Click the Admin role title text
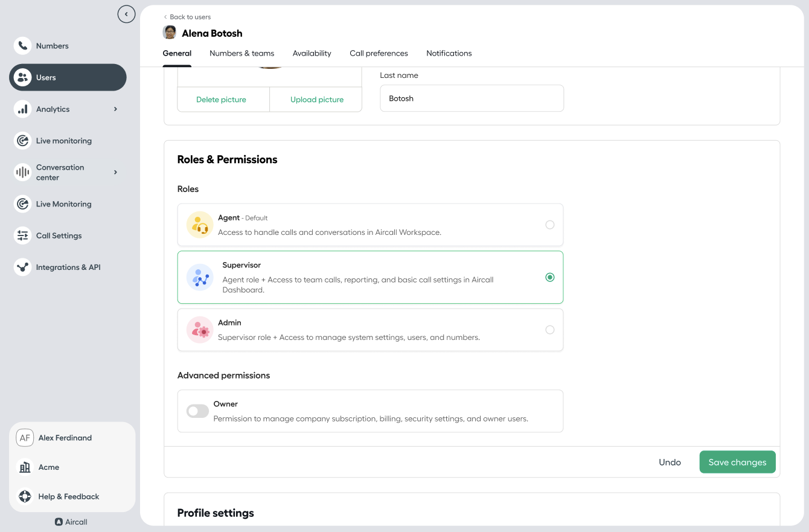This screenshot has width=809, height=532. (229, 322)
